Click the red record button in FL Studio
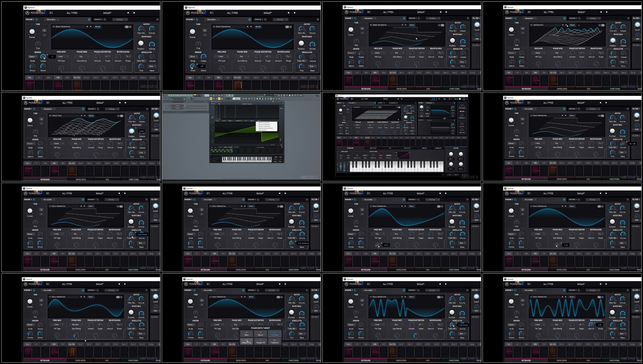The image size is (643, 364). point(203,95)
